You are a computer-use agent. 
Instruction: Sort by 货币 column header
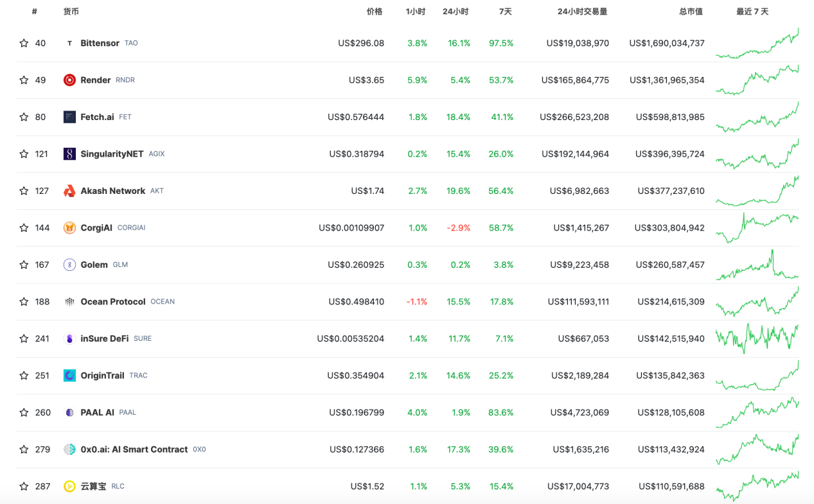[x=71, y=12]
